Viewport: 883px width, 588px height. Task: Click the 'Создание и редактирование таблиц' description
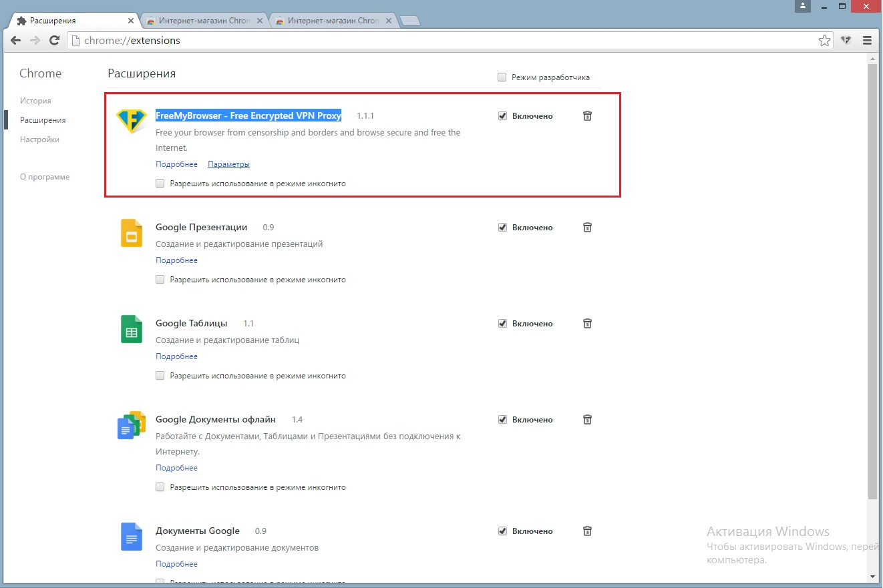click(x=227, y=340)
